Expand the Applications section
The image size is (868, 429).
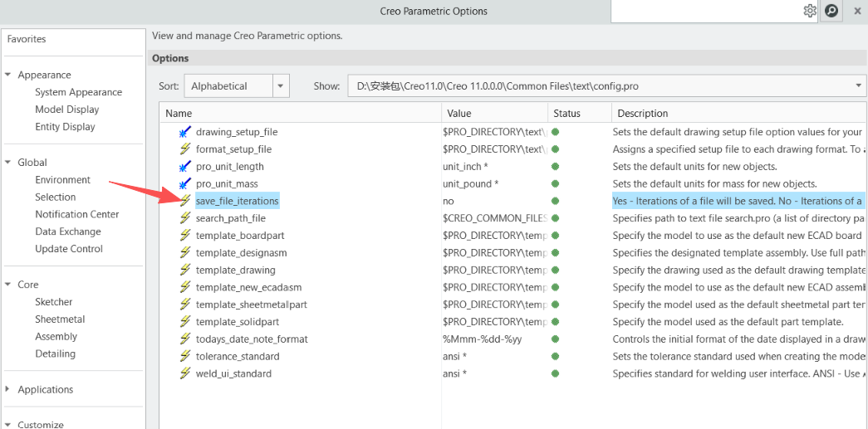(8, 389)
